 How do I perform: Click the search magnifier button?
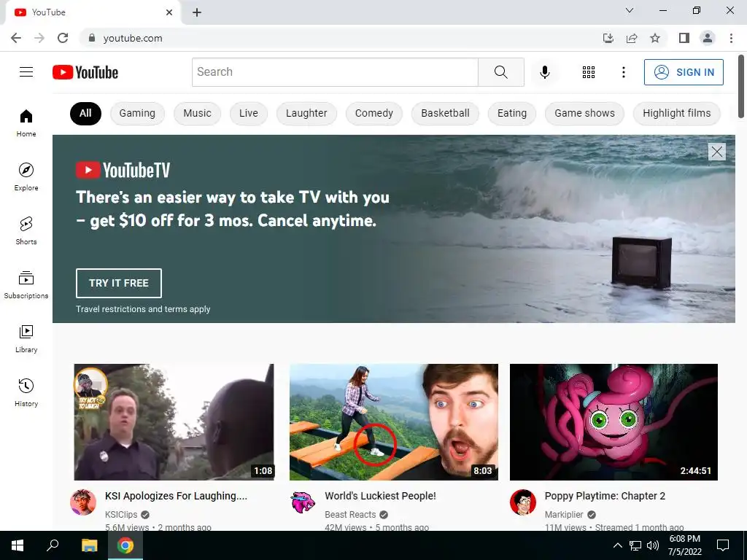(500, 72)
